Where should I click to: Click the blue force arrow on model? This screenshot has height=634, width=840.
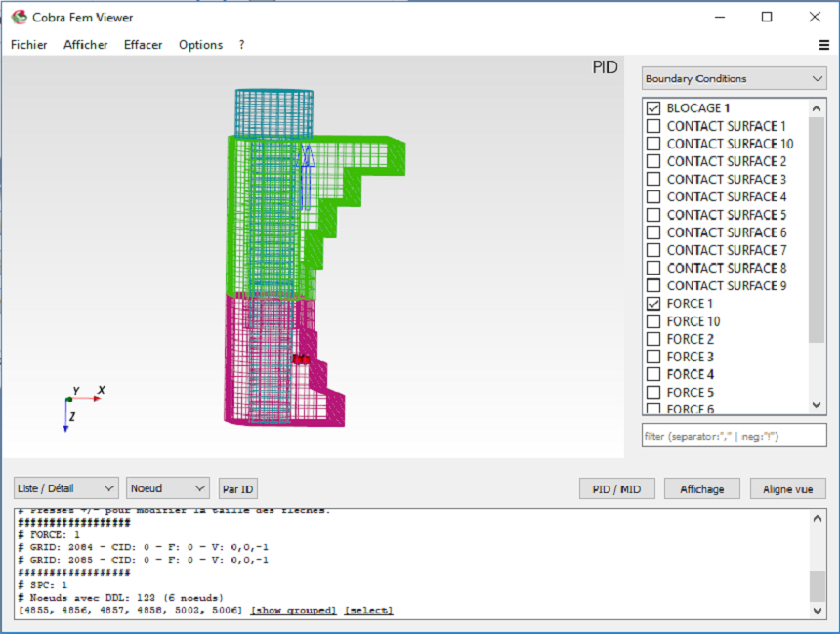pos(307,177)
